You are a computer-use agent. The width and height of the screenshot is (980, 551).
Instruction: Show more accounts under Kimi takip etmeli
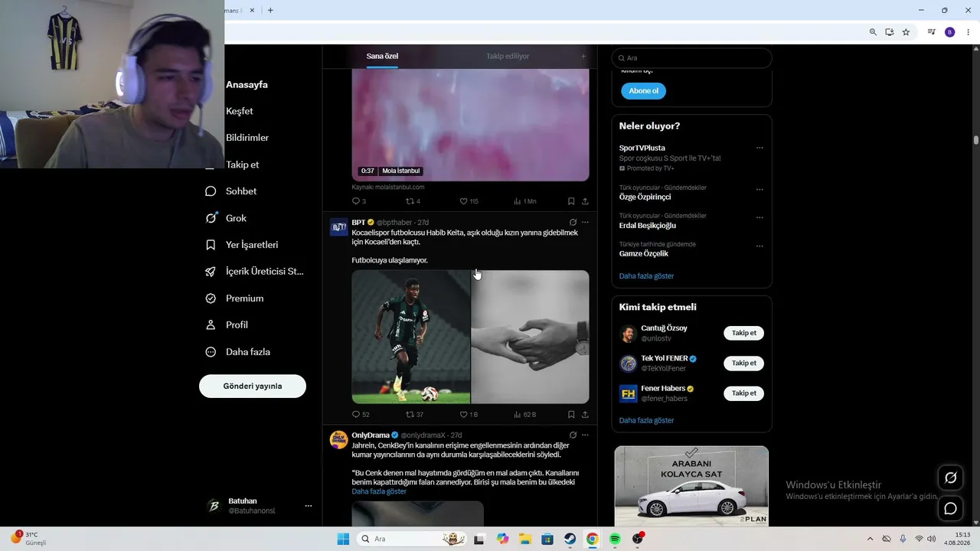[x=647, y=421]
